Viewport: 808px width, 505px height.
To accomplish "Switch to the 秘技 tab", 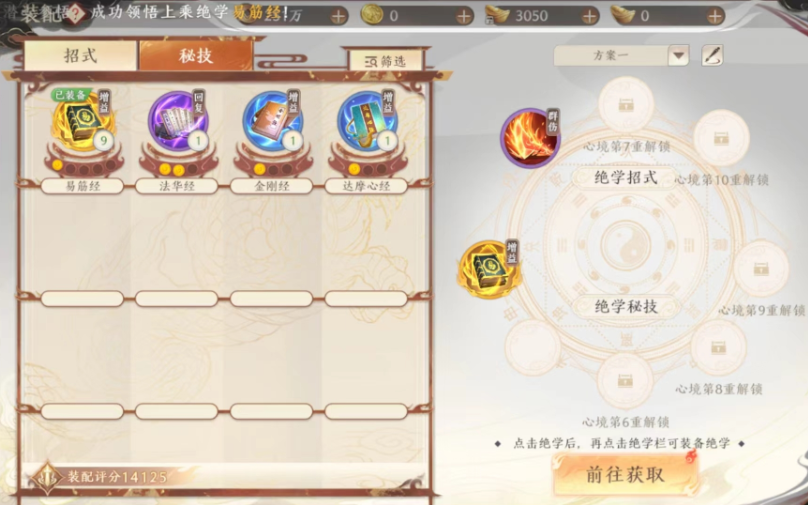I will coord(196,56).
